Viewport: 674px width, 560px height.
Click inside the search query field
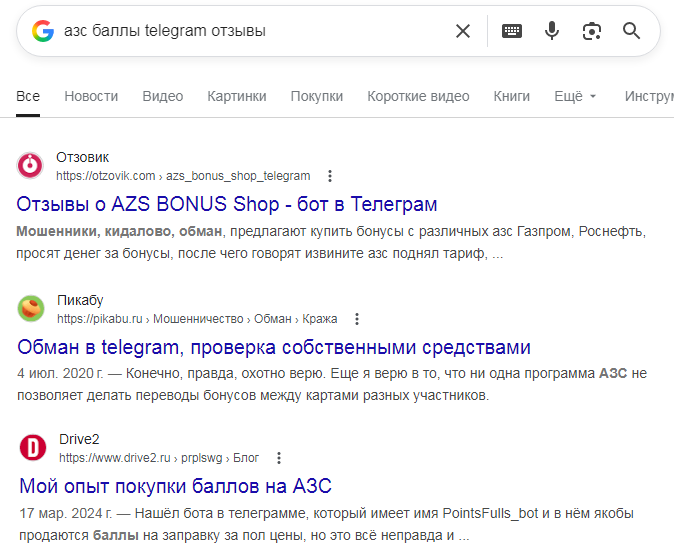(x=250, y=31)
